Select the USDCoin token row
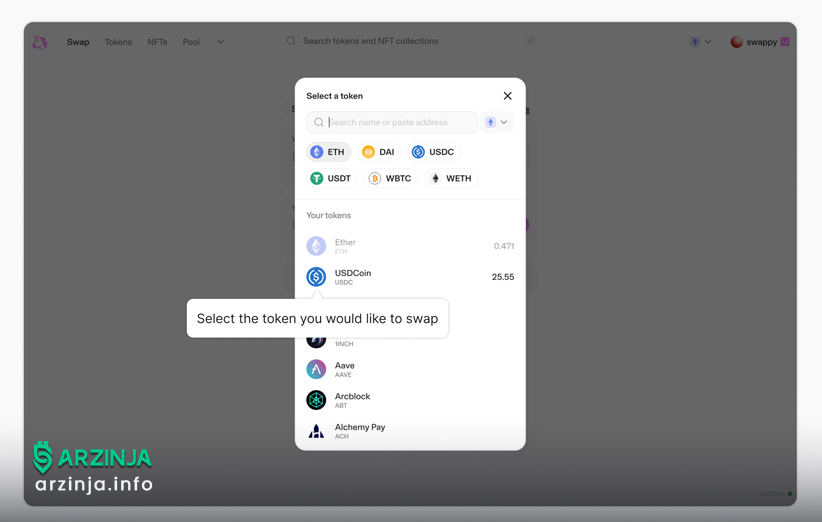Screen dimensions: 822x522 (x=410, y=277)
